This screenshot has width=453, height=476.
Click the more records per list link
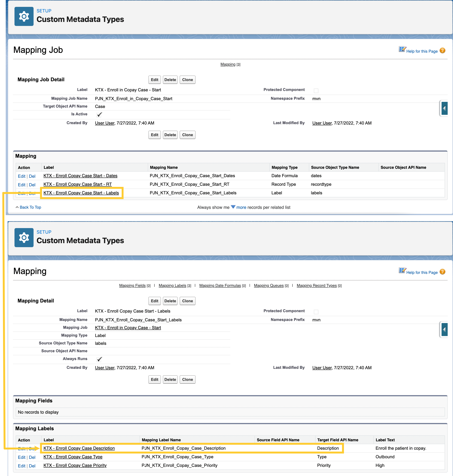click(x=241, y=207)
